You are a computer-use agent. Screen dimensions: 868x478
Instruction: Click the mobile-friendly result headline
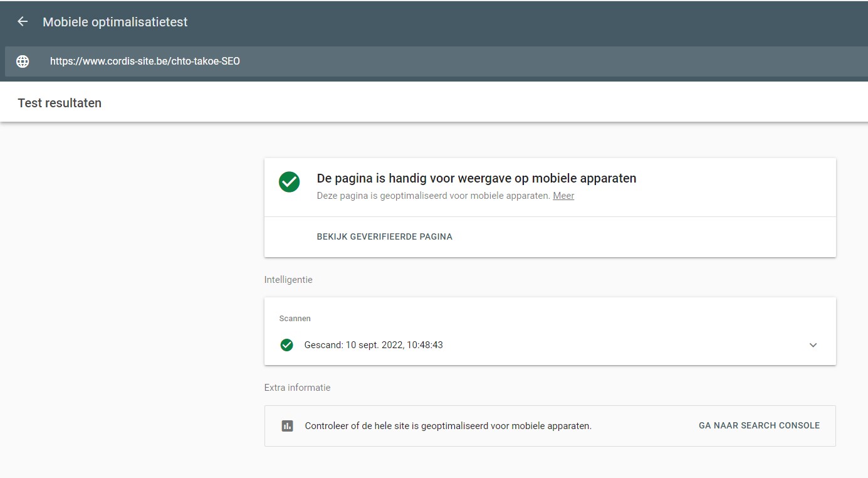click(476, 178)
